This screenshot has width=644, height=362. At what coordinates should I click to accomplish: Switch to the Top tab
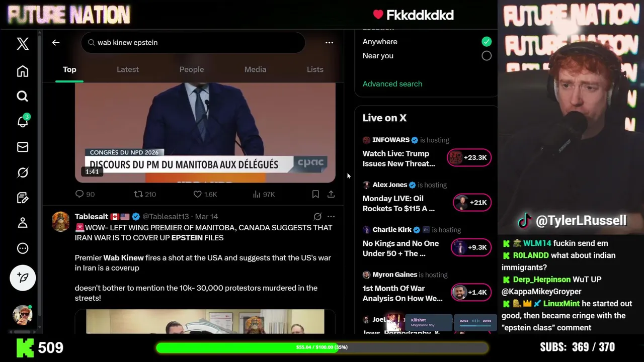[69, 69]
